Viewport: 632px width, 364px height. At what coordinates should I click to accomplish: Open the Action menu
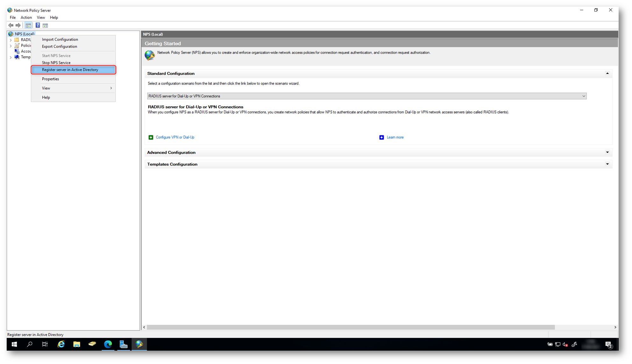point(26,17)
